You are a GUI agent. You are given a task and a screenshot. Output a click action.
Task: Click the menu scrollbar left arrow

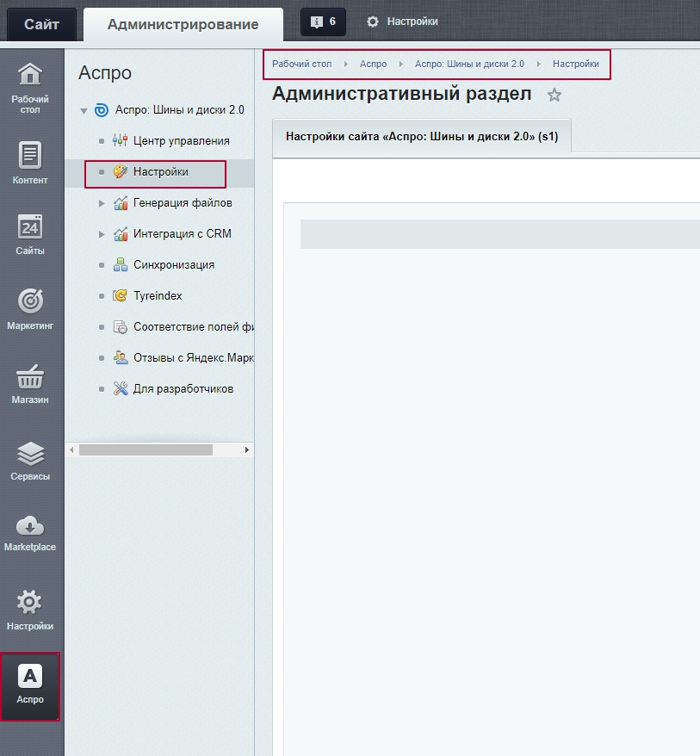point(71,449)
